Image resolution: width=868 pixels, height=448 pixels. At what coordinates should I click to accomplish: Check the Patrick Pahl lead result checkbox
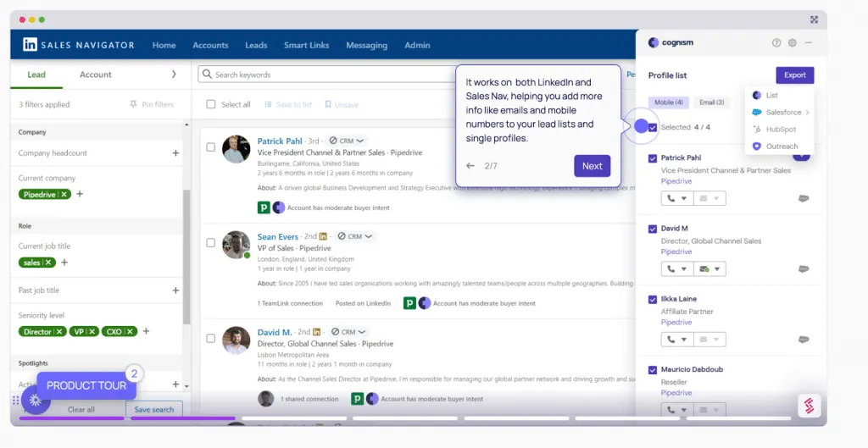[211, 147]
